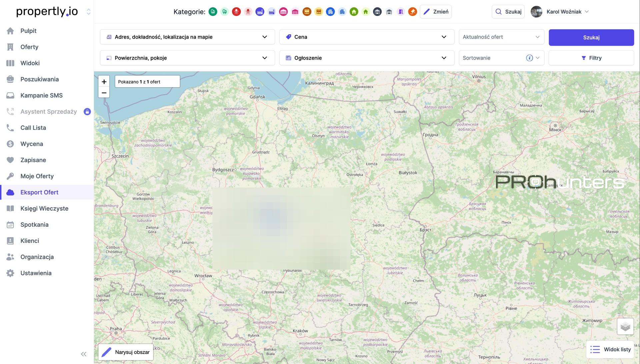Collapse the left sidebar
The height and width of the screenshot is (364, 640).
tap(84, 354)
